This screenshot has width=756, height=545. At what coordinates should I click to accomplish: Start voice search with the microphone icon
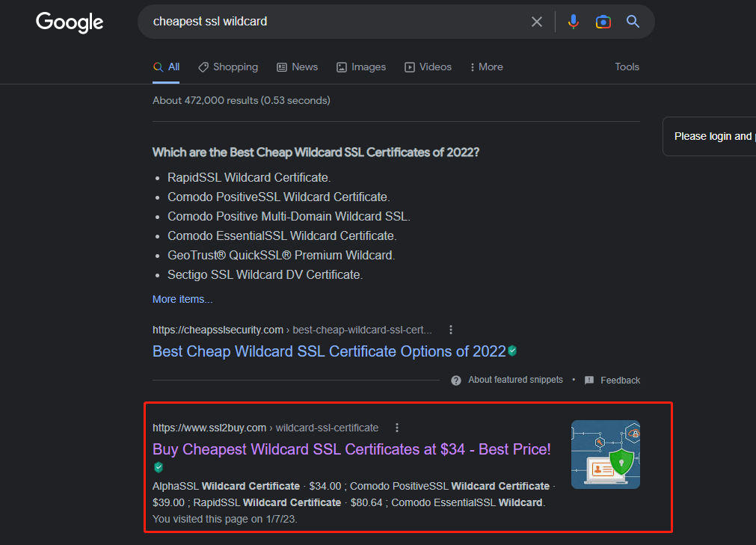click(574, 22)
